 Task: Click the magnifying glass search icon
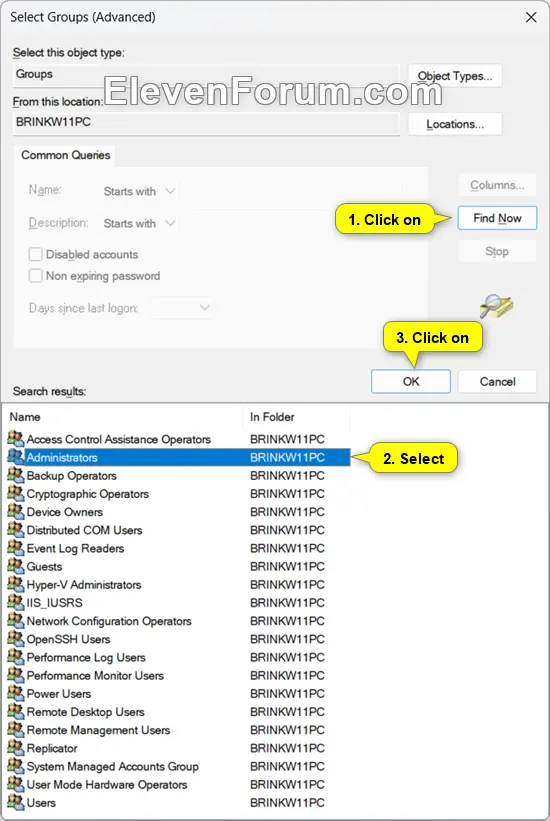pos(496,306)
